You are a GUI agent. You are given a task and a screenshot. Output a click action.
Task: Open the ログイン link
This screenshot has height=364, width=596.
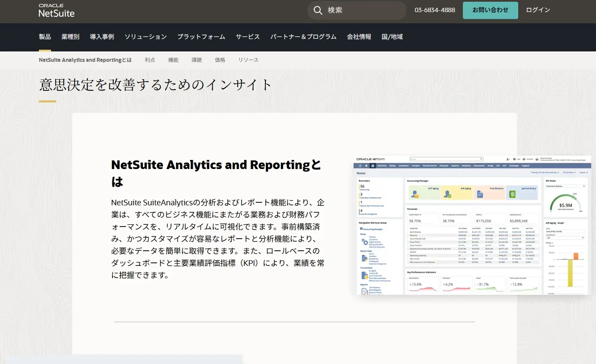tap(538, 10)
